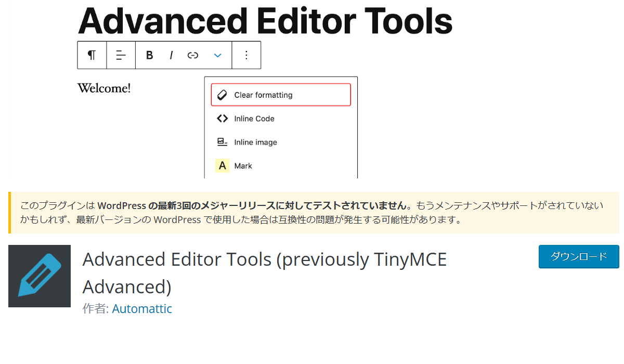Open the block options three-dot menu
This screenshot has width=624, height=364.
coord(246,55)
